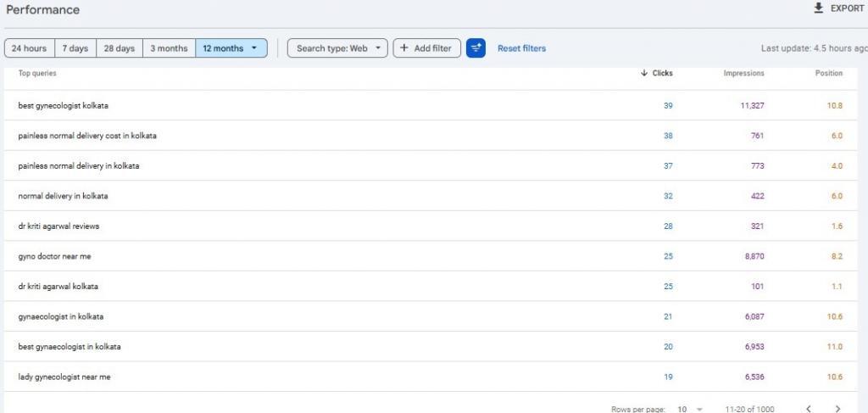Open query dr kriti agarwal reviews

click(x=58, y=226)
